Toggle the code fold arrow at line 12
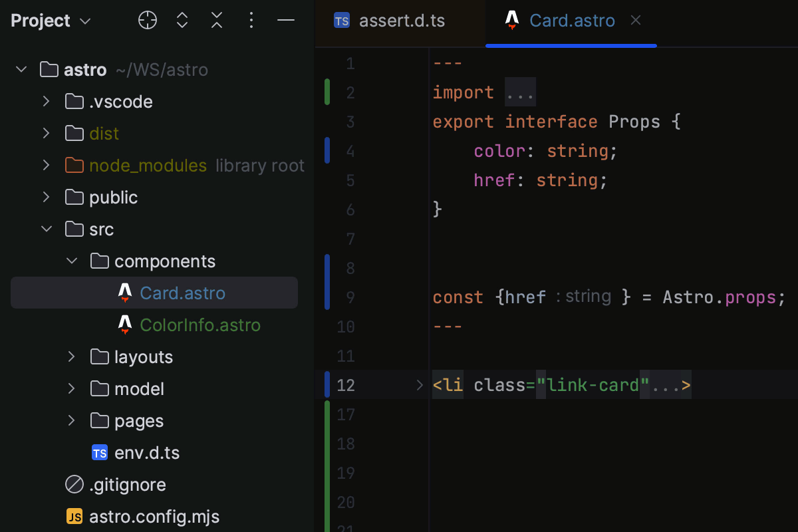 (x=419, y=384)
